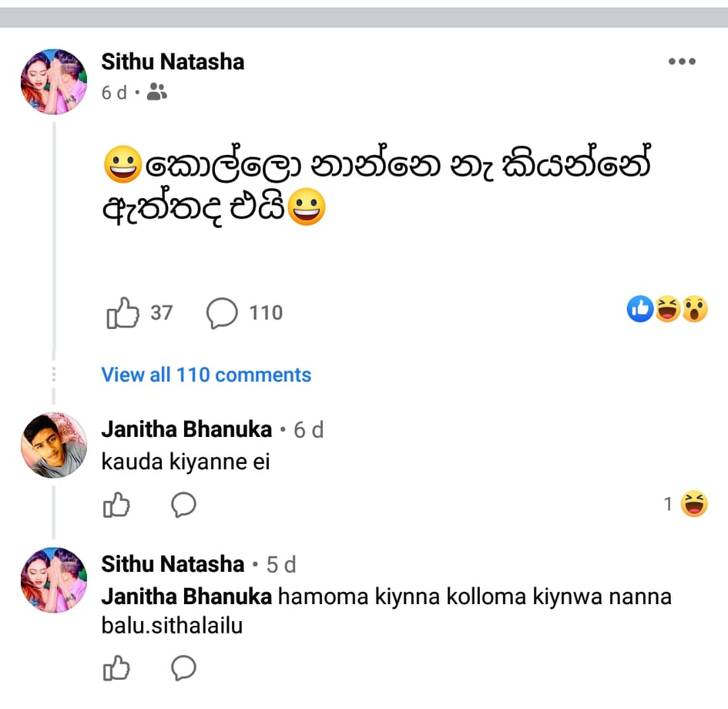Open Janitha Bhanuka's profile name link
This screenshot has width=728, height=709.
[186, 429]
